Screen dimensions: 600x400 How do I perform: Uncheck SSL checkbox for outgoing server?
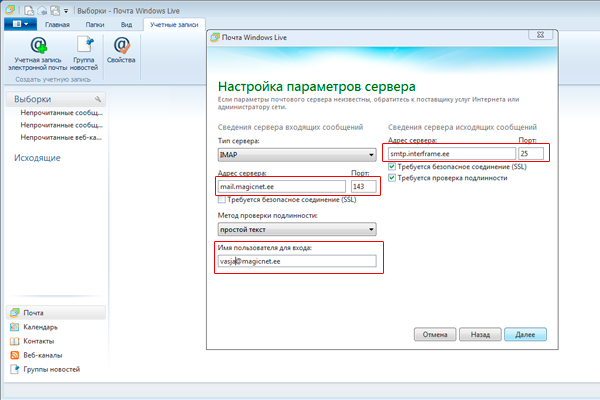pos(391,167)
